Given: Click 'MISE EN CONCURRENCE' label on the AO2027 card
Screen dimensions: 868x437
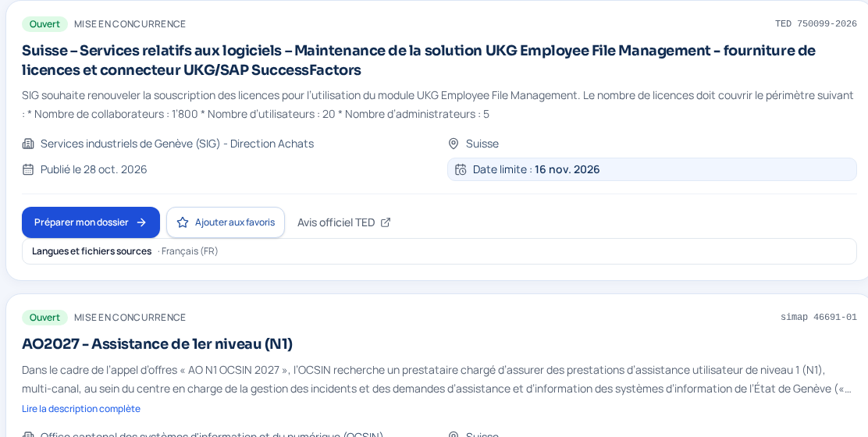Looking at the screenshot, I should 130,318.
